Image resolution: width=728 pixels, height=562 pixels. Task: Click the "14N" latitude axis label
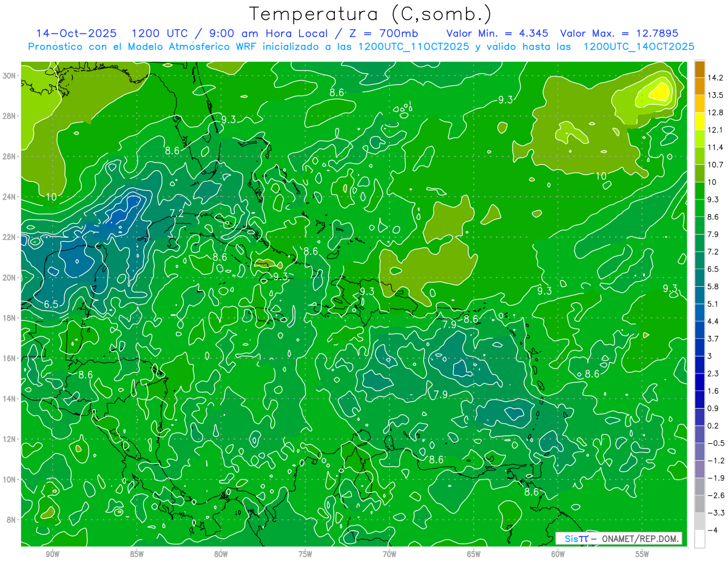point(10,399)
